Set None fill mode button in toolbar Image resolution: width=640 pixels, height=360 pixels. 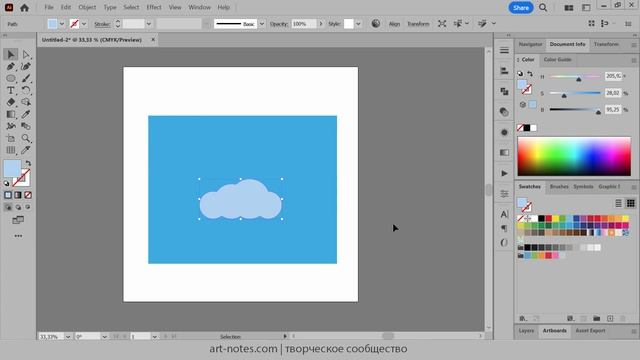coord(28,195)
